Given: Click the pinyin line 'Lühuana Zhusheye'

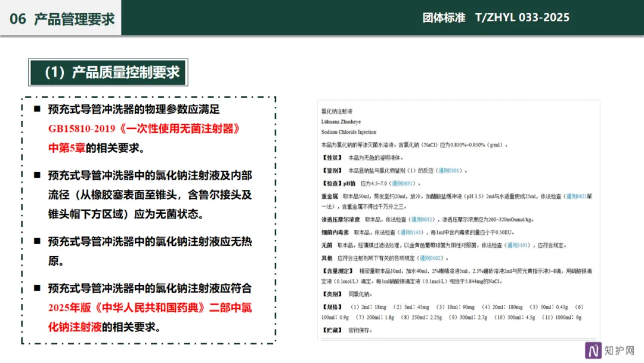Looking at the screenshot, I should (x=341, y=122).
